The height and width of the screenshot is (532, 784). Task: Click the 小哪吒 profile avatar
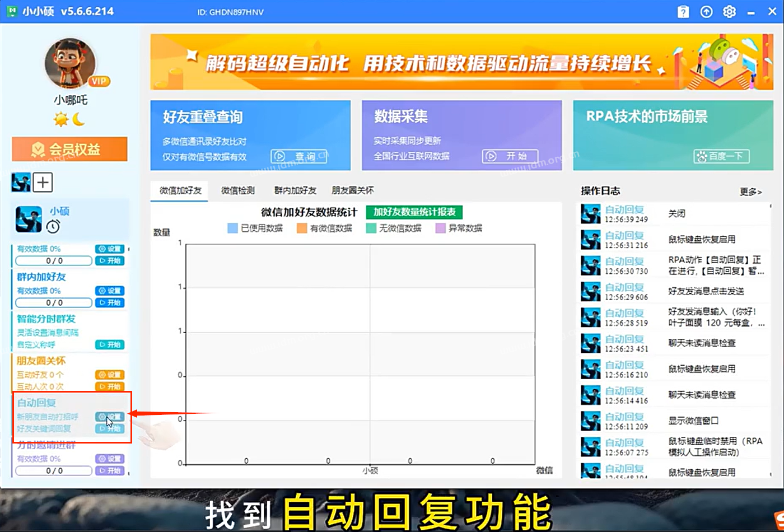(71, 63)
